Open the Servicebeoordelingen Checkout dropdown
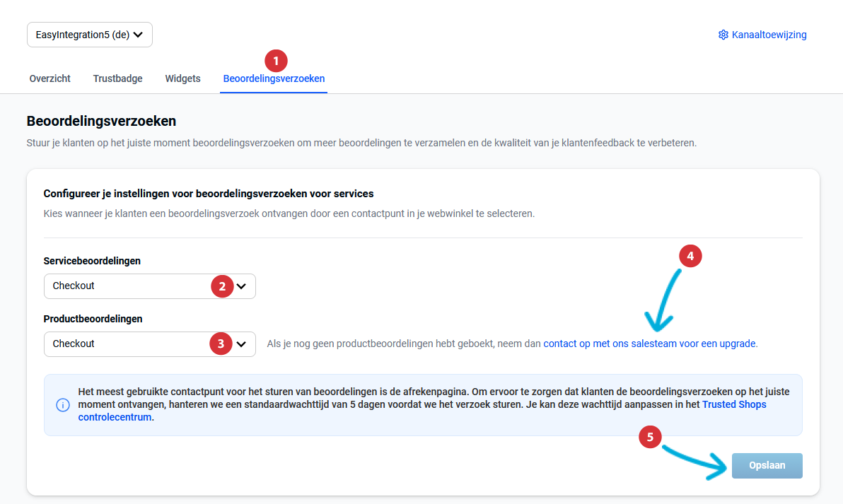 click(x=127, y=286)
